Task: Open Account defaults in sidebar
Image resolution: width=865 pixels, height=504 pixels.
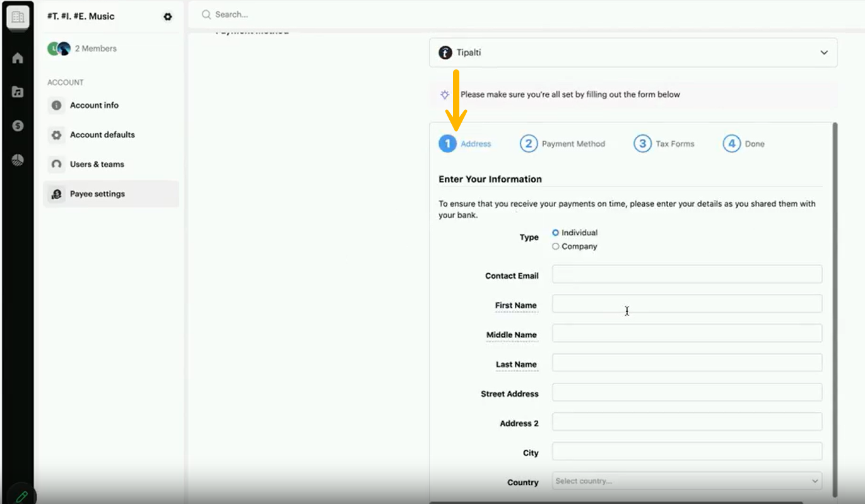Action: (102, 135)
